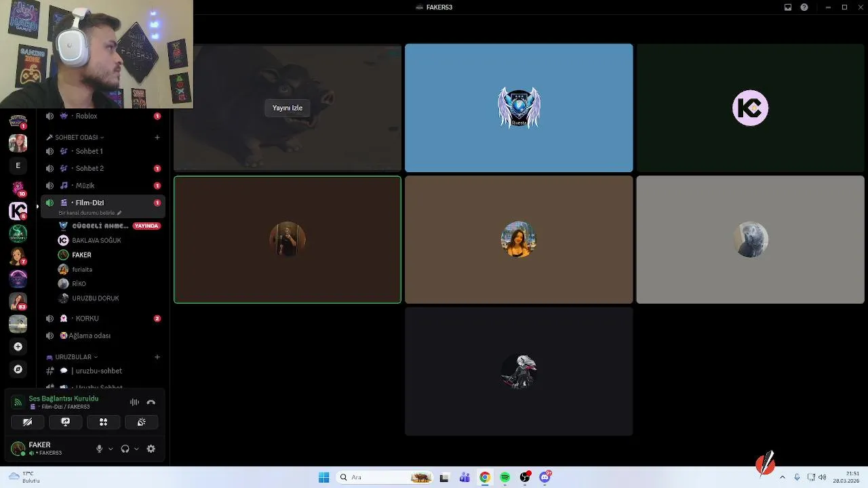Viewport: 868px width, 488px height.
Task: Open Microsoft Teams from taskbar
Action: tap(465, 477)
